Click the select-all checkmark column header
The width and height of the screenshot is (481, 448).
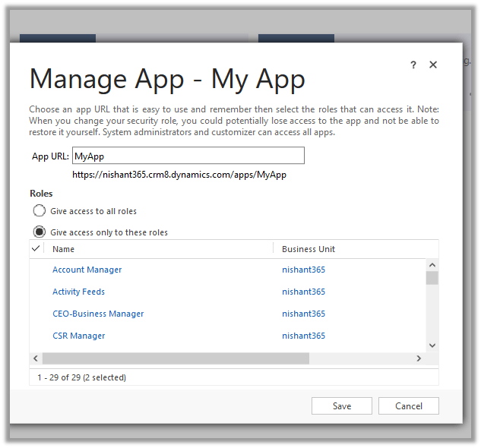click(x=36, y=248)
